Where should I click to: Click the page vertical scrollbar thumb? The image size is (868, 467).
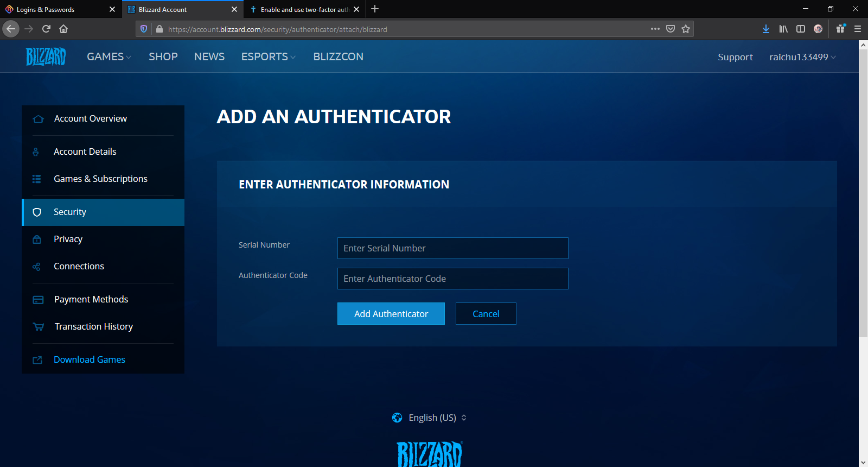(x=863, y=193)
